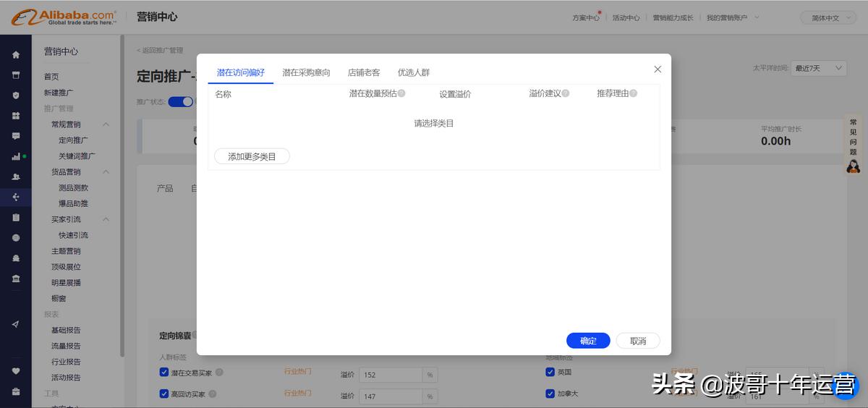Open the 最近7天 time range dropdown

coord(818,68)
